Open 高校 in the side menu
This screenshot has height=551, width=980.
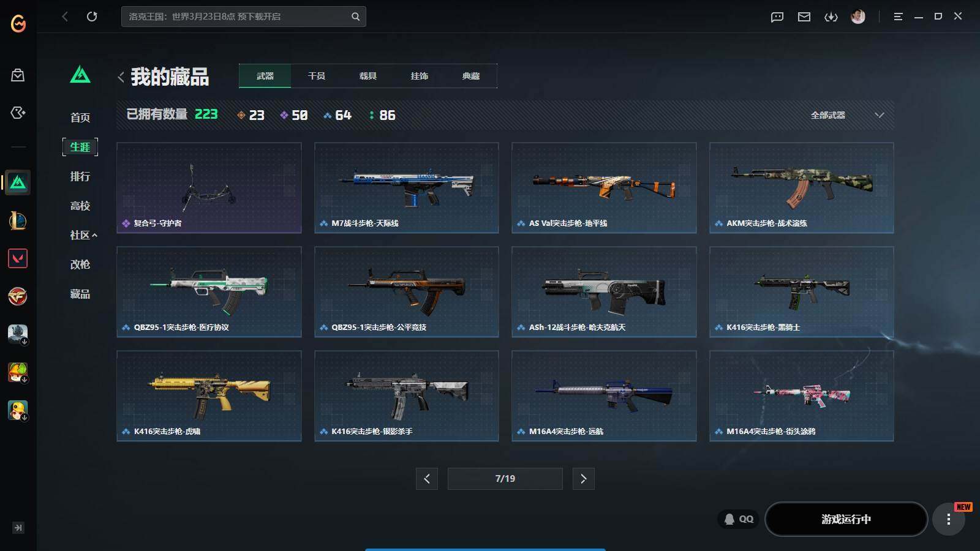[80, 206]
